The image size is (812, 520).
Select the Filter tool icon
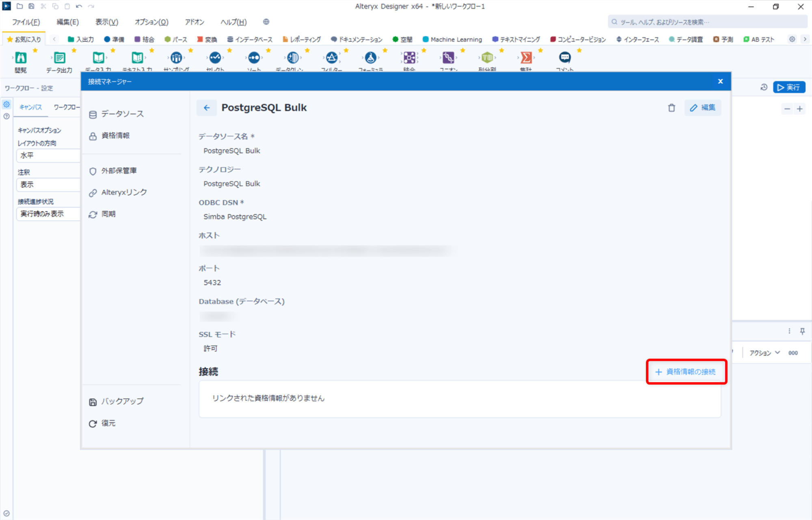pos(332,58)
